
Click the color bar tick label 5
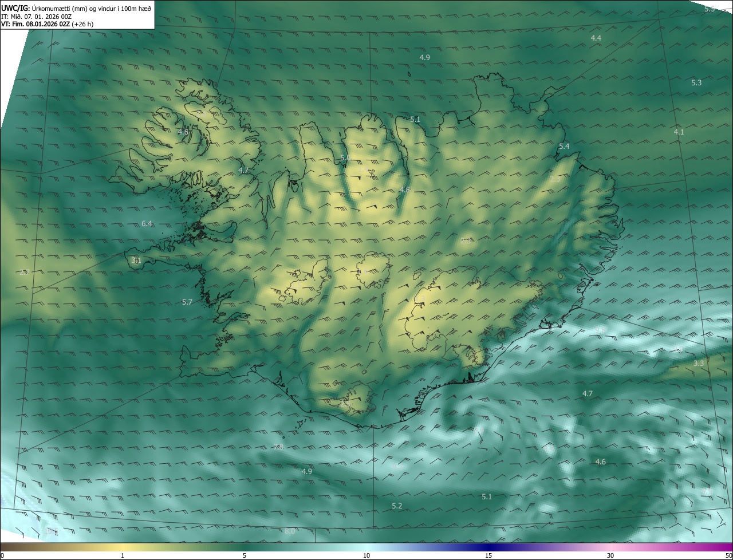[245, 556]
